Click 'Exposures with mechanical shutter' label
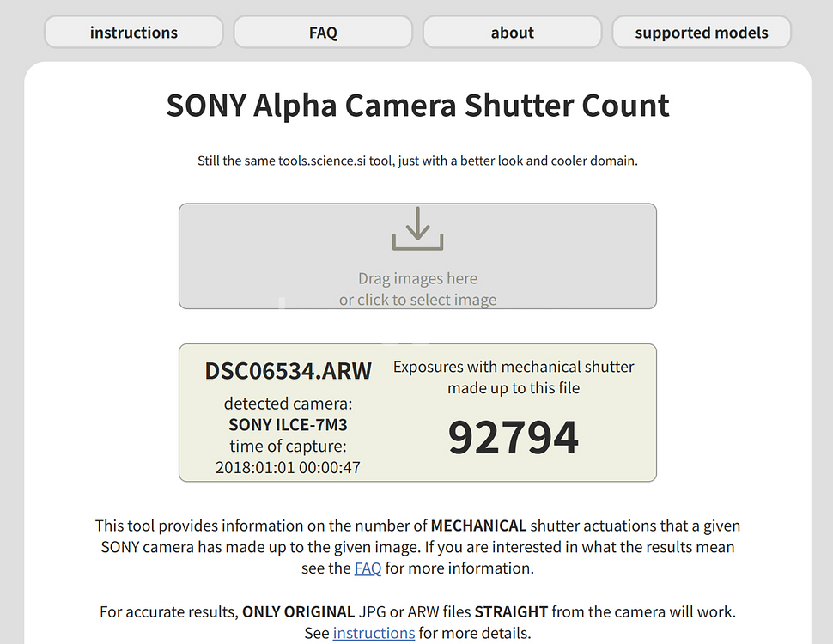 [514, 367]
